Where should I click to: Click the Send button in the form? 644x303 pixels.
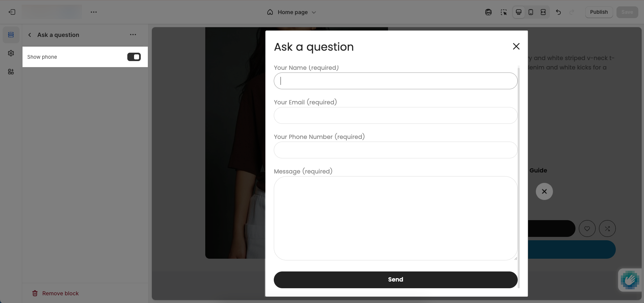(395, 280)
